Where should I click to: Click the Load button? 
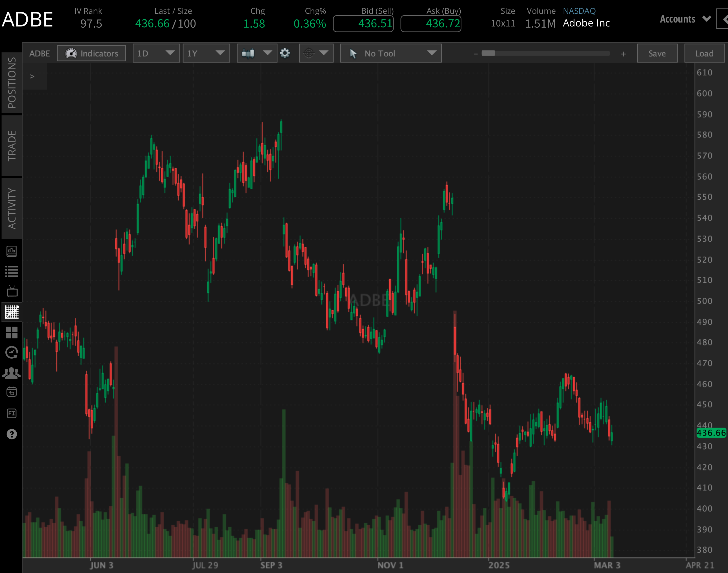pyautogui.click(x=703, y=53)
